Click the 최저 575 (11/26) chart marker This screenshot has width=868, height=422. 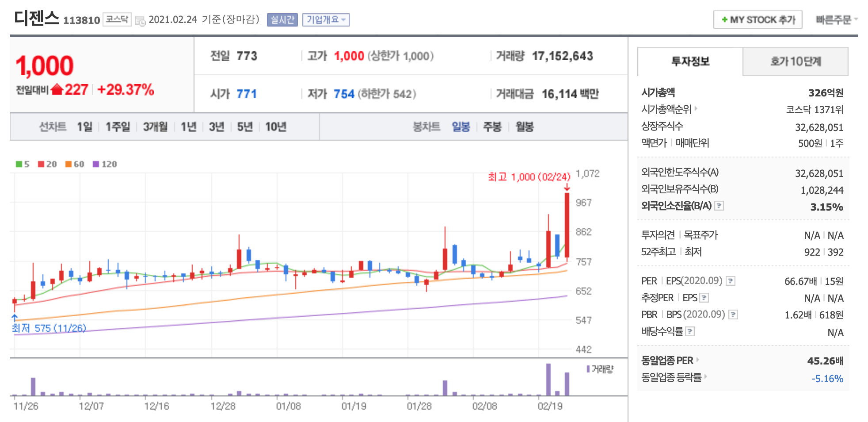(x=49, y=328)
